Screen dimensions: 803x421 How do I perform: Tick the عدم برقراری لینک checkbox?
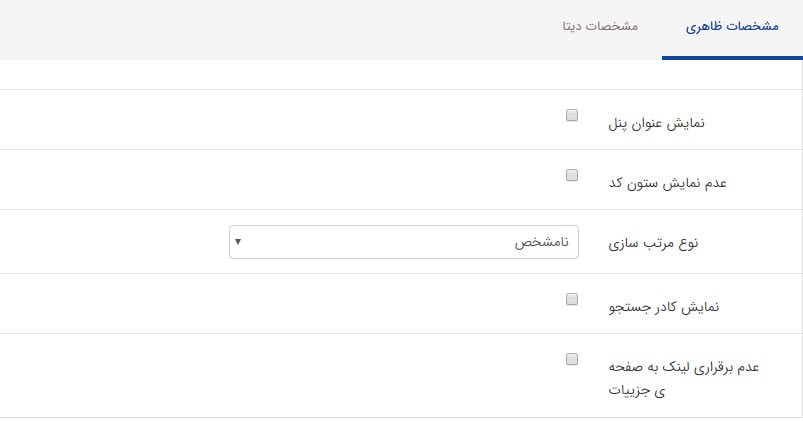click(x=572, y=359)
